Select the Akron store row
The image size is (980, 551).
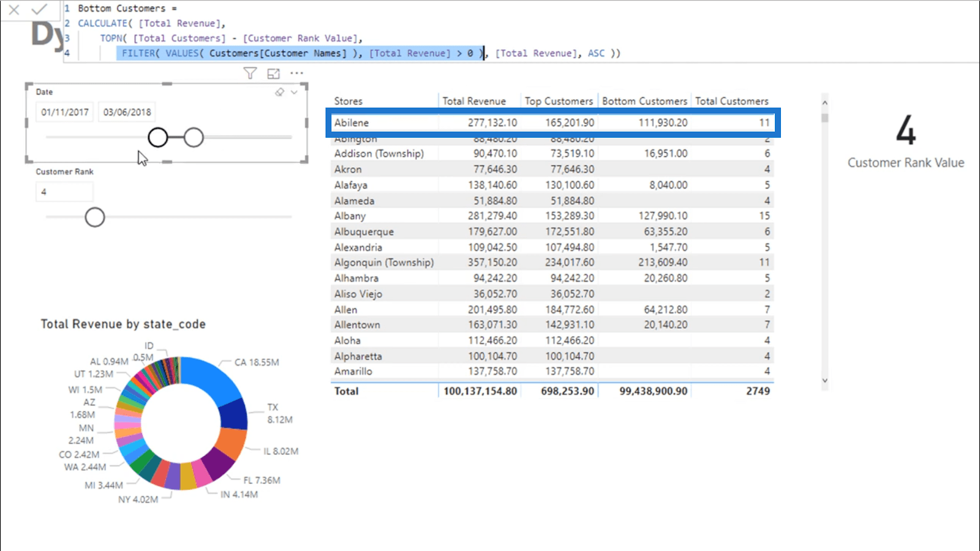pyautogui.click(x=552, y=169)
